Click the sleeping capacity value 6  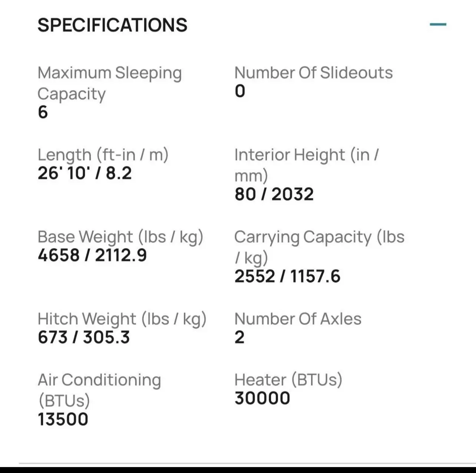[43, 112]
